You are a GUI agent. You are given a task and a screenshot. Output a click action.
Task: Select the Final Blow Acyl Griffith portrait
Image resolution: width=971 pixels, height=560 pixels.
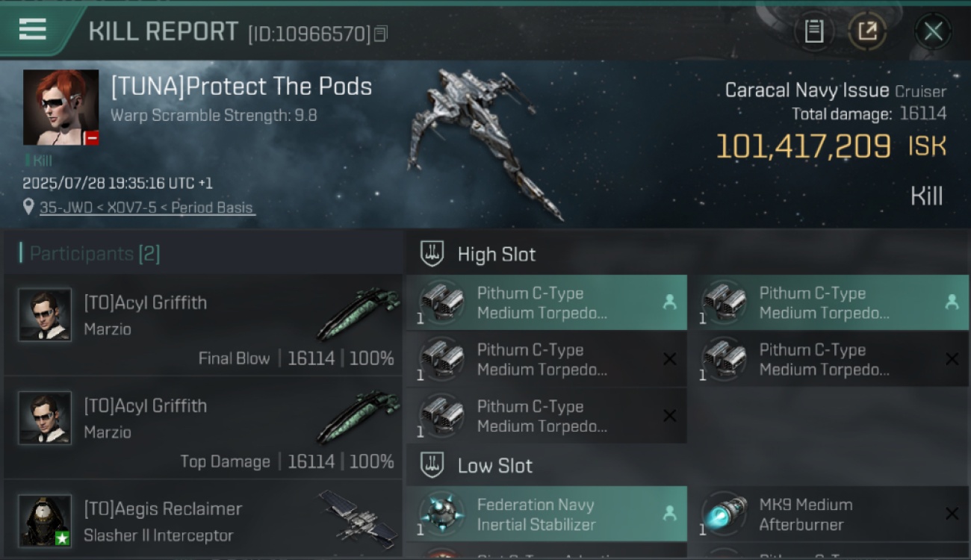coord(45,314)
